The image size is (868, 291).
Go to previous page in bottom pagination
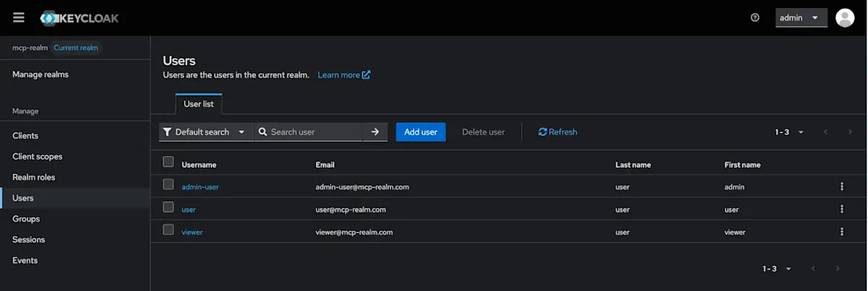(813, 269)
